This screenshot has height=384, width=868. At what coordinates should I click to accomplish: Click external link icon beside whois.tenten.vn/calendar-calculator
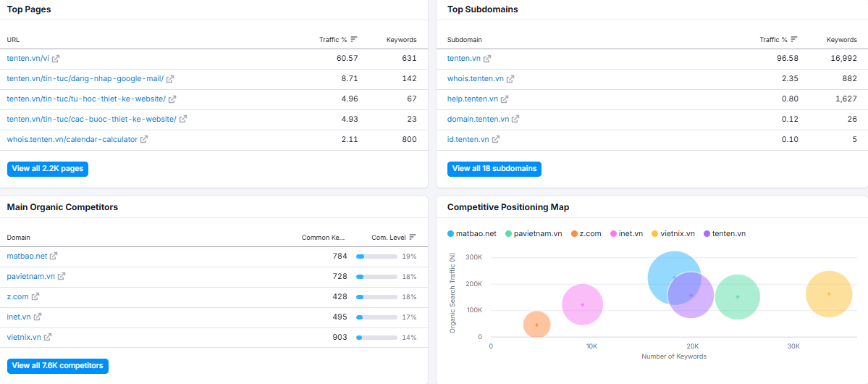click(144, 140)
